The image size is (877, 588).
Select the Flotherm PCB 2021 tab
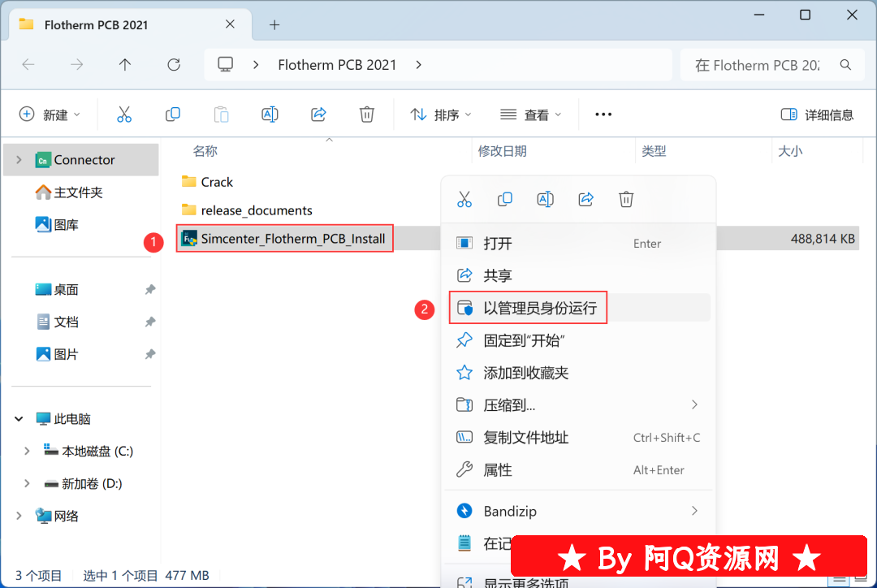click(x=130, y=24)
